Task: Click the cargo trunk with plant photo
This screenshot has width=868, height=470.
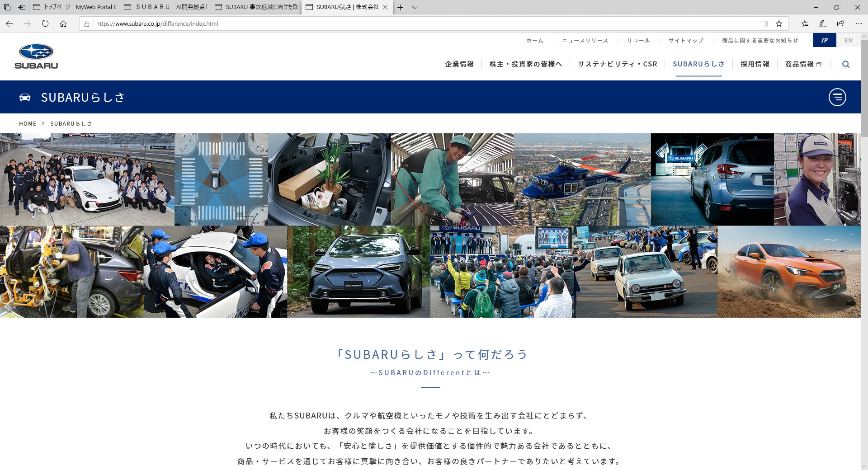Action: pos(329,179)
